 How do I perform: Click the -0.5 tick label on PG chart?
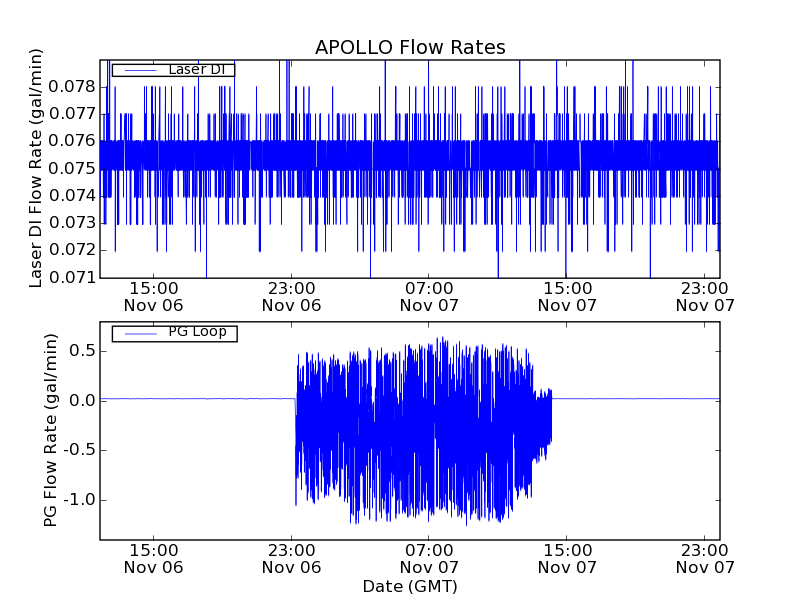click(79, 450)
